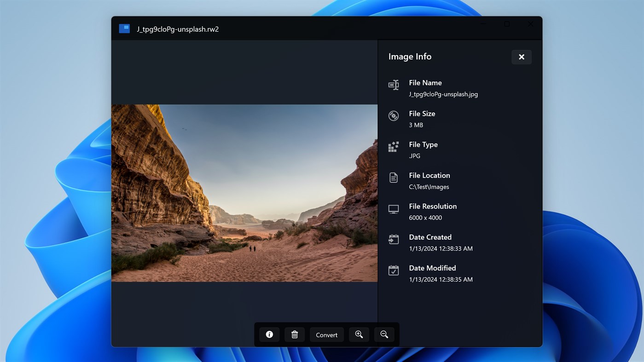Screen dimensions: 644x362
Task: Click the Date Modified calendar-check icon
Action: tap(393, 270)
